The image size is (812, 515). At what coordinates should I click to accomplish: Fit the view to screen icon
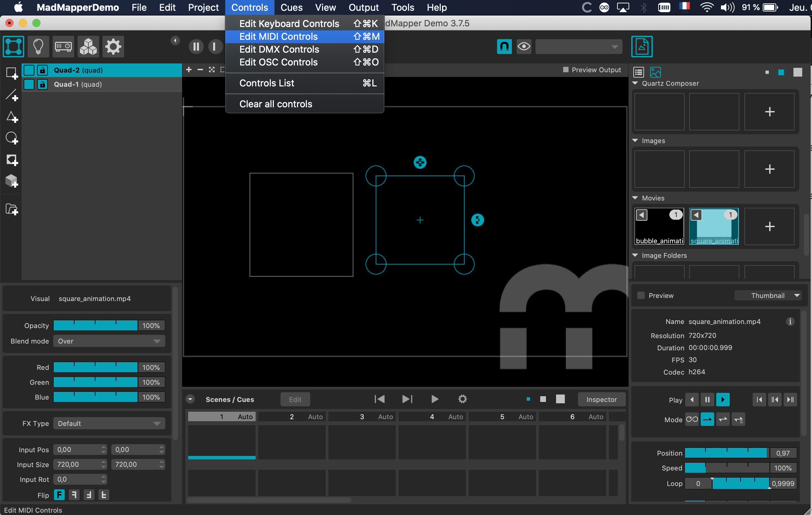(x=212, y=70)
